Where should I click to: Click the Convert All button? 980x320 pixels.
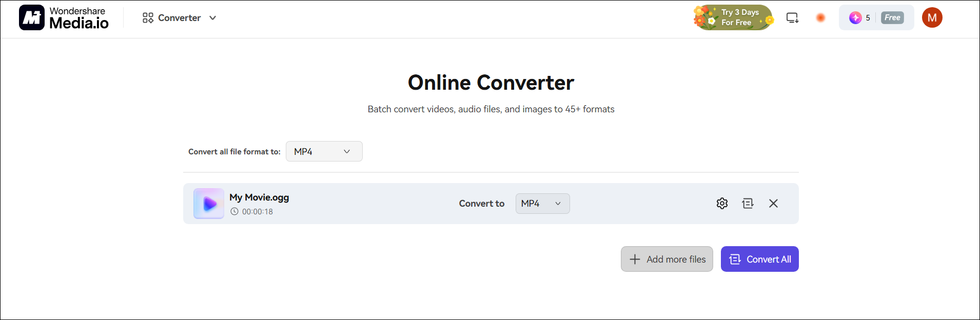coord(759,259)
